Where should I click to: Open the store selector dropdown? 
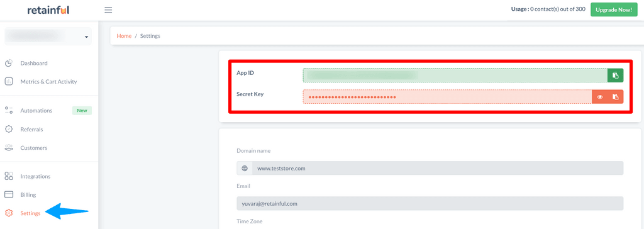(48, 36)
